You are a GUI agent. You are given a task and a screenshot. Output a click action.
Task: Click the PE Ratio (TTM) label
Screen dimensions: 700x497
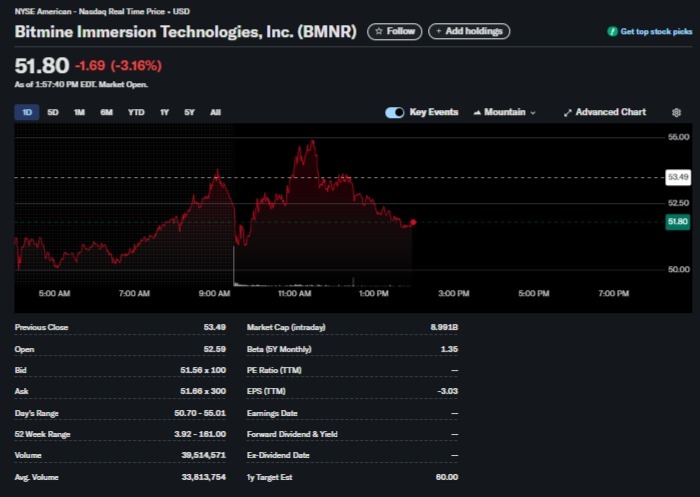click(274, 370)
